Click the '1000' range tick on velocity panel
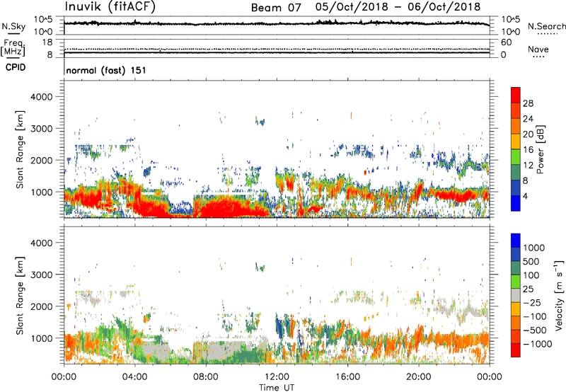 [41, 338]
